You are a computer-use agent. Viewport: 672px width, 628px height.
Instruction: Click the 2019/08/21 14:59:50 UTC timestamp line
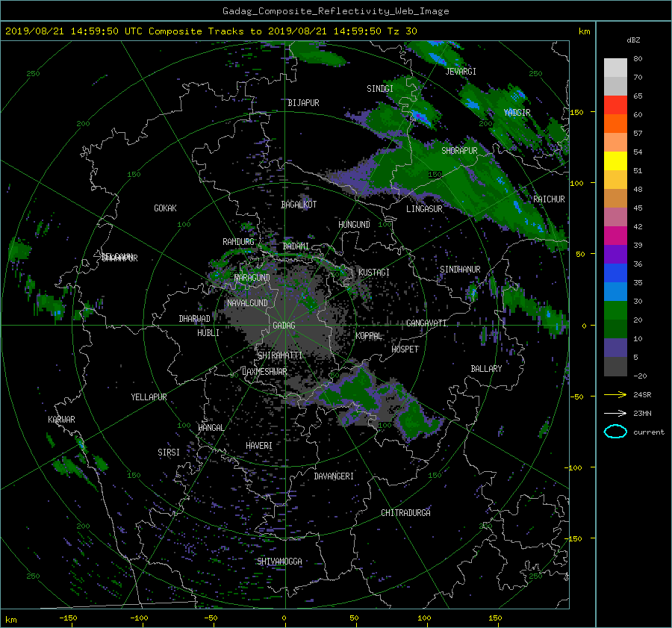[211, 31]
